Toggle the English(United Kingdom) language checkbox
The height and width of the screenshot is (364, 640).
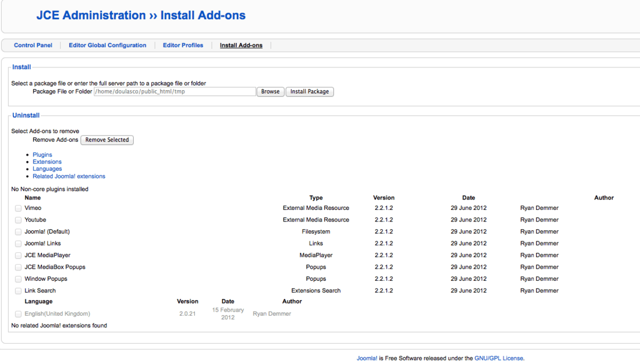tap(18, 314)
